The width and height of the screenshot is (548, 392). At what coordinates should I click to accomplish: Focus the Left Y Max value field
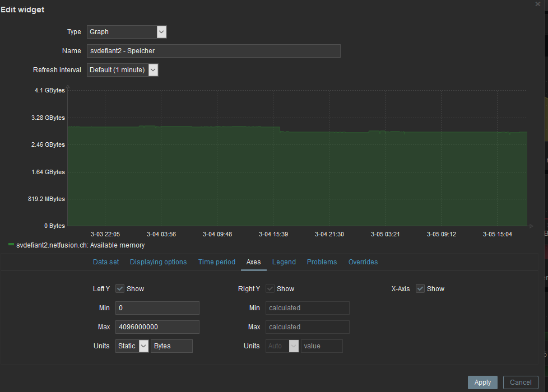157,327
